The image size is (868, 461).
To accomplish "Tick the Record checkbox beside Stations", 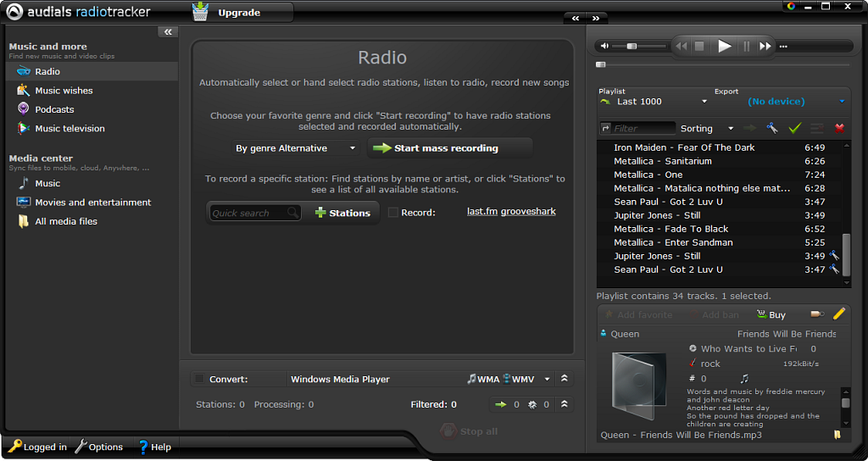I will point(392,213).
